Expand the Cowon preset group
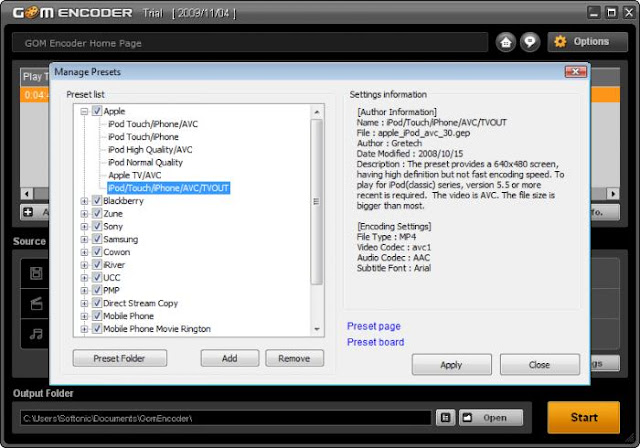 [84, 252]
